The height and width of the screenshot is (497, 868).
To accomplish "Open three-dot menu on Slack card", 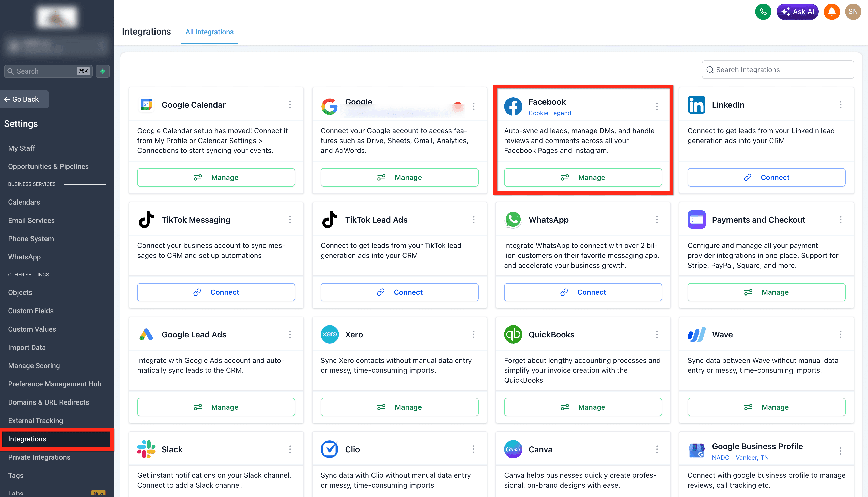I will coord(290,449).
